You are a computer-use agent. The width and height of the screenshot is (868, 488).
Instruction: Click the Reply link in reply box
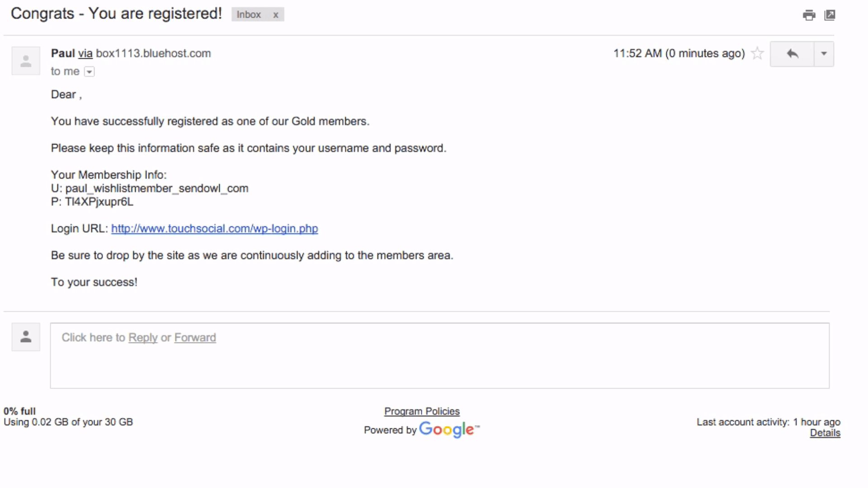[x=143, y=338]
